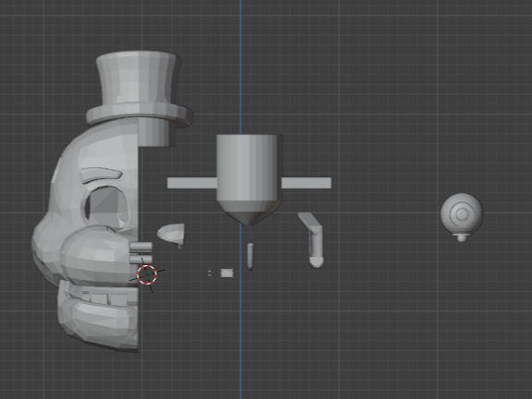The height and width of the screenshot is (399, 532).
Task: Select the small vertical capsule pin
Action: coord(250,256)
